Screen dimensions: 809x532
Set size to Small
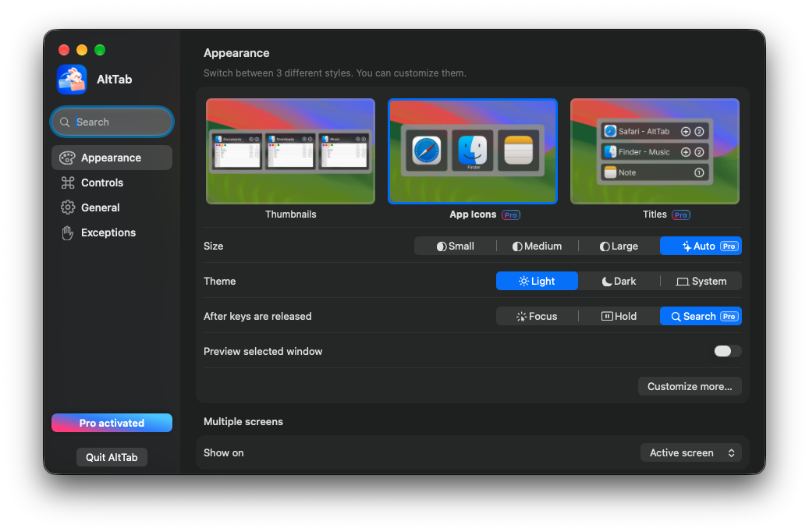(x=455, y=246)
